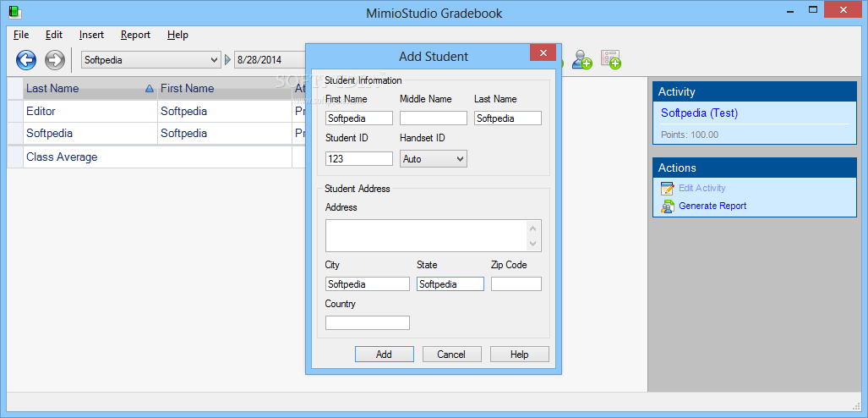Image resolution: width=868 pixels, height=418 pixels.
Task: Select first name cell in Editor row
Action: coord(225,112)
